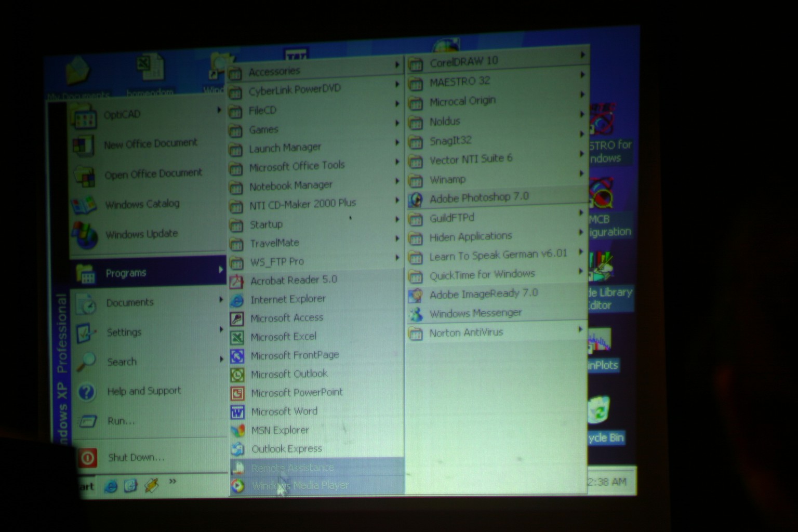The width and height of the screenshot is (798, 532).
Task: Click the Microsoft Excel icon
Action: [237, 338]
